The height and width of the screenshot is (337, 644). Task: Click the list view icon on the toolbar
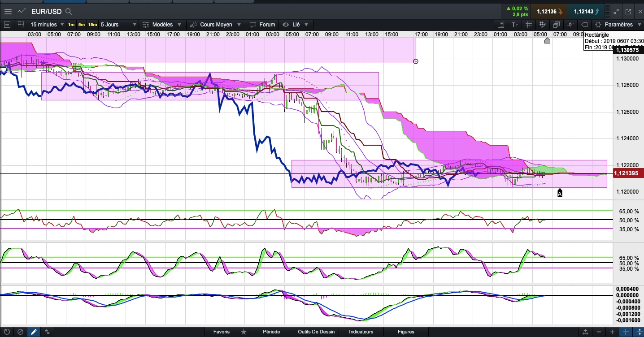click(7, 25)
